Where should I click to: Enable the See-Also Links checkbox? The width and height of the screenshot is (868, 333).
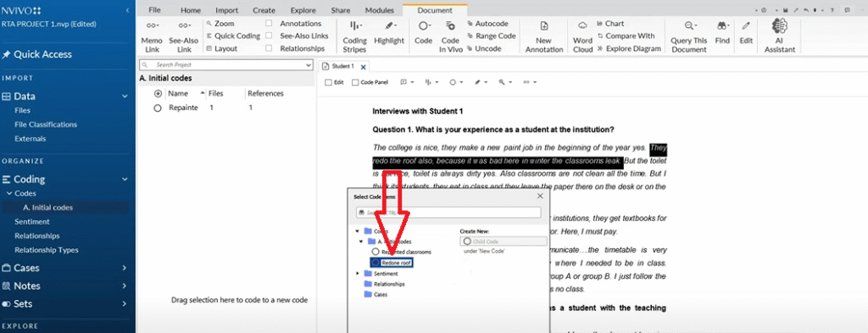click(269, 36)
